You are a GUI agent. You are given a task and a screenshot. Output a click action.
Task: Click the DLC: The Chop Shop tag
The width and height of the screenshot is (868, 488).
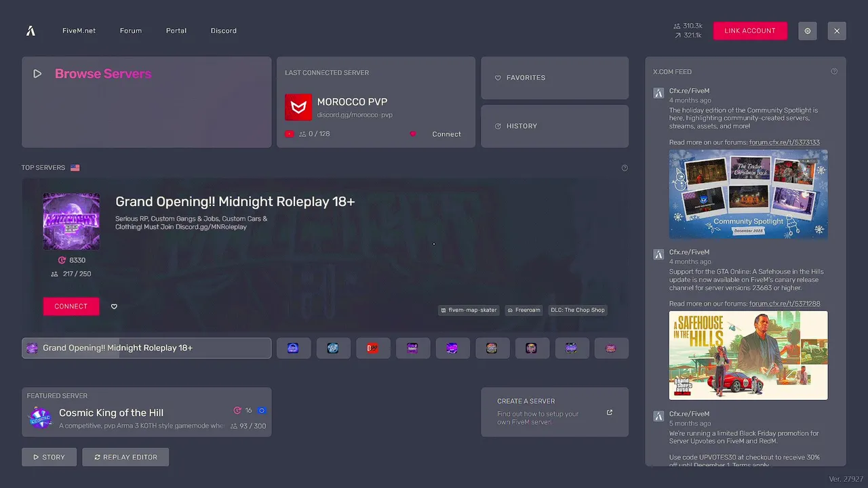[577, 310]
